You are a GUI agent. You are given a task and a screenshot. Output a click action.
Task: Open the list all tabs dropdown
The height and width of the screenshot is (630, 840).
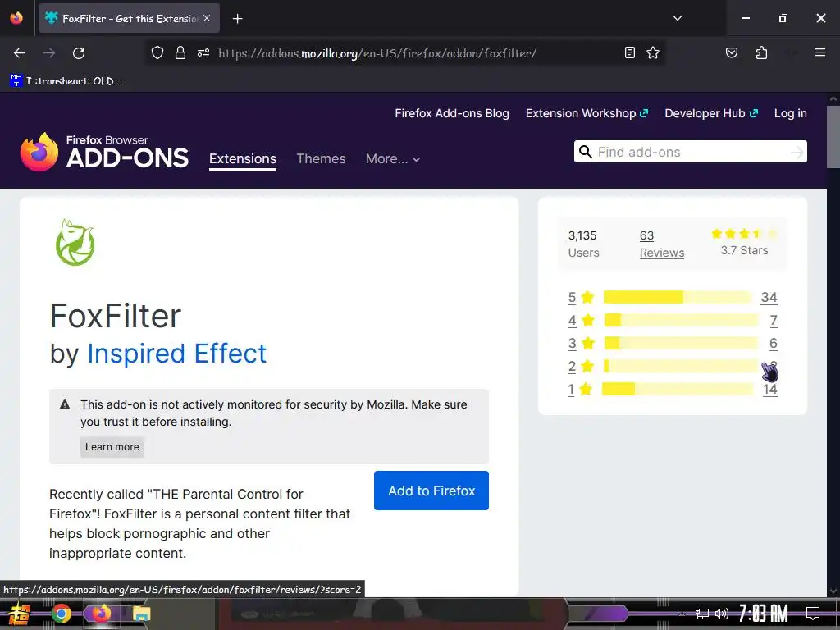click(x=677, y=18)
